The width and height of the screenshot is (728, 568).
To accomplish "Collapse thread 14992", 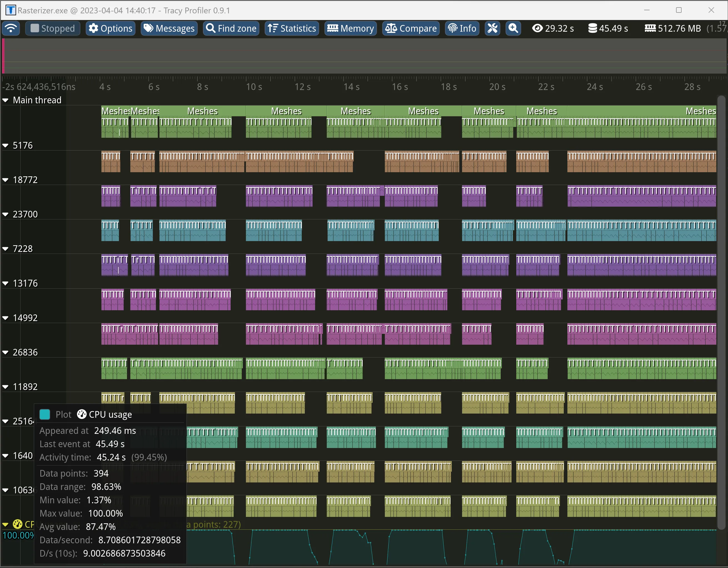I will [5, 318].
